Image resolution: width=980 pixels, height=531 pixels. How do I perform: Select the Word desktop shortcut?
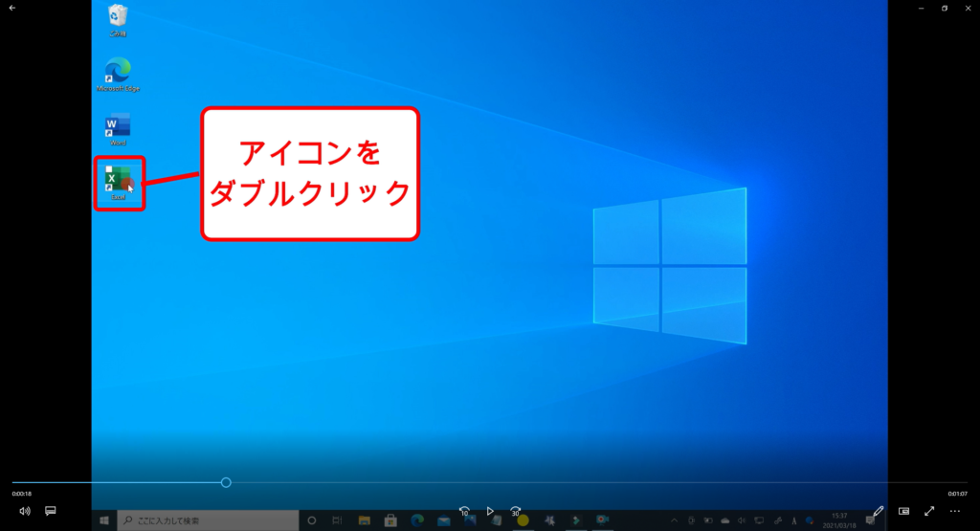pos(118,125)
